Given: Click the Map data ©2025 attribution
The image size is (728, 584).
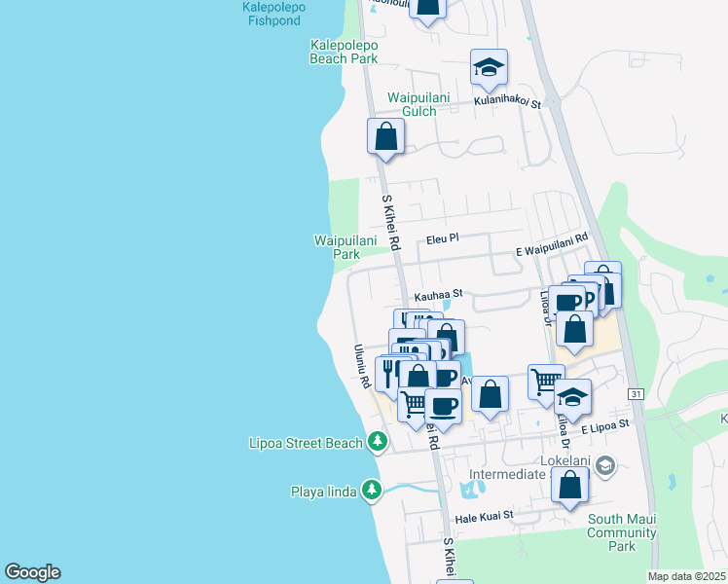Looking at the screenshot, I should click(686, 576).
